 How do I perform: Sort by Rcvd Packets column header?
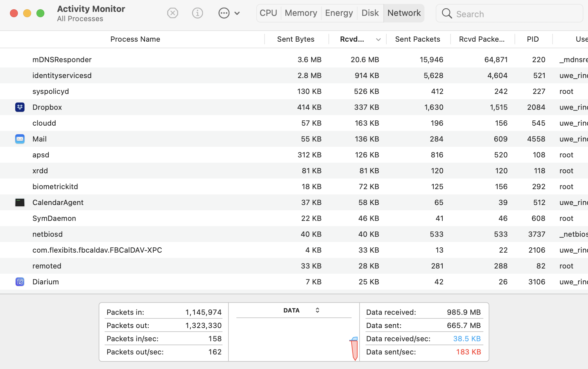pos(482,39)
